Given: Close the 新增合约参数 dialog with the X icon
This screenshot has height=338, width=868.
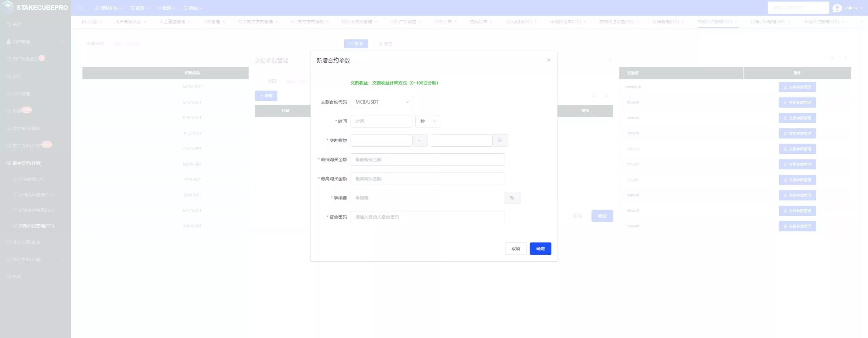Looking at the screenshot, I should pos(549,60).
